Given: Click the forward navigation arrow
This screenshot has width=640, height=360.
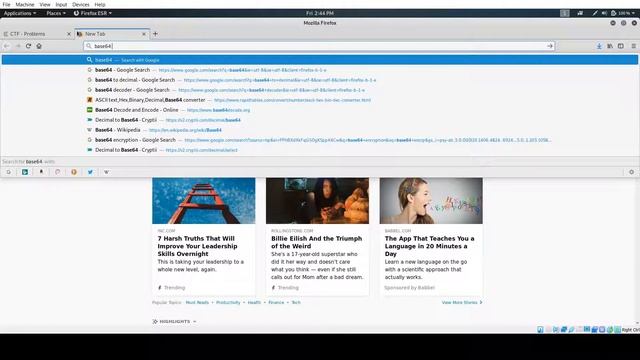Looking at the screenshot, I should [18, 46].
